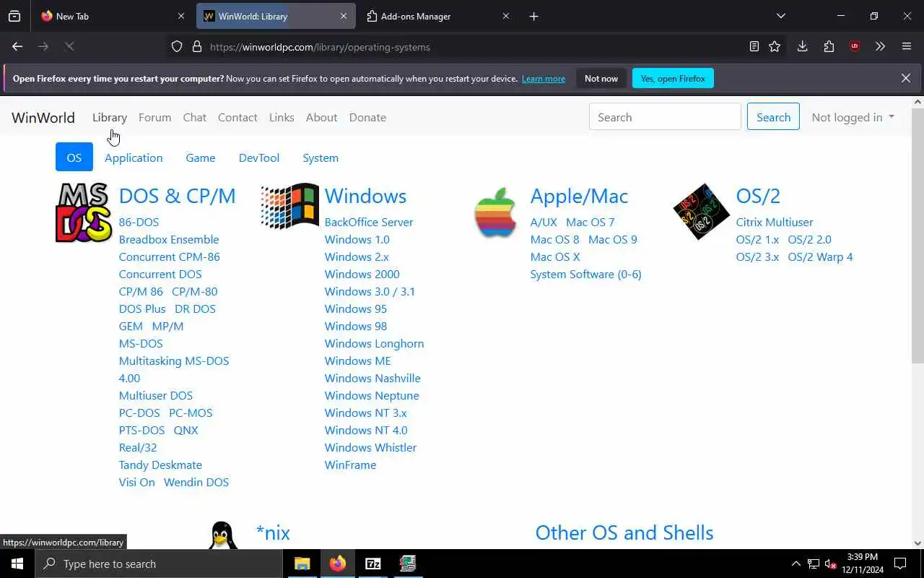Expand the Not logged in dropdown

pyautogui.click(x=853, y=117)
